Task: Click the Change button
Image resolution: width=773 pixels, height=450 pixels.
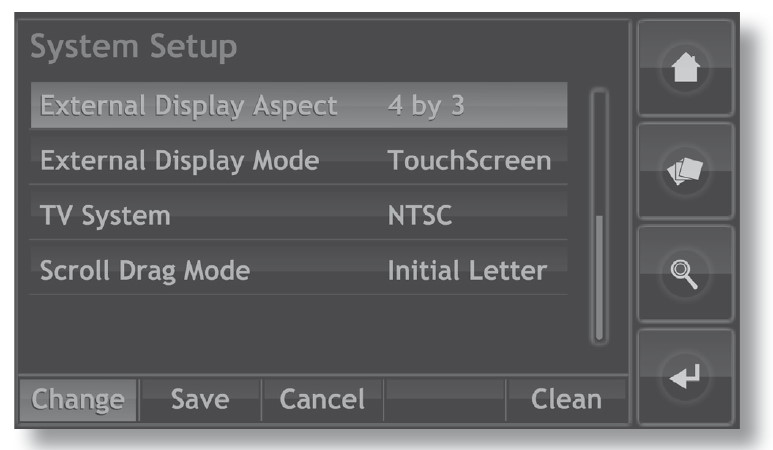Action: pos(78,400)
